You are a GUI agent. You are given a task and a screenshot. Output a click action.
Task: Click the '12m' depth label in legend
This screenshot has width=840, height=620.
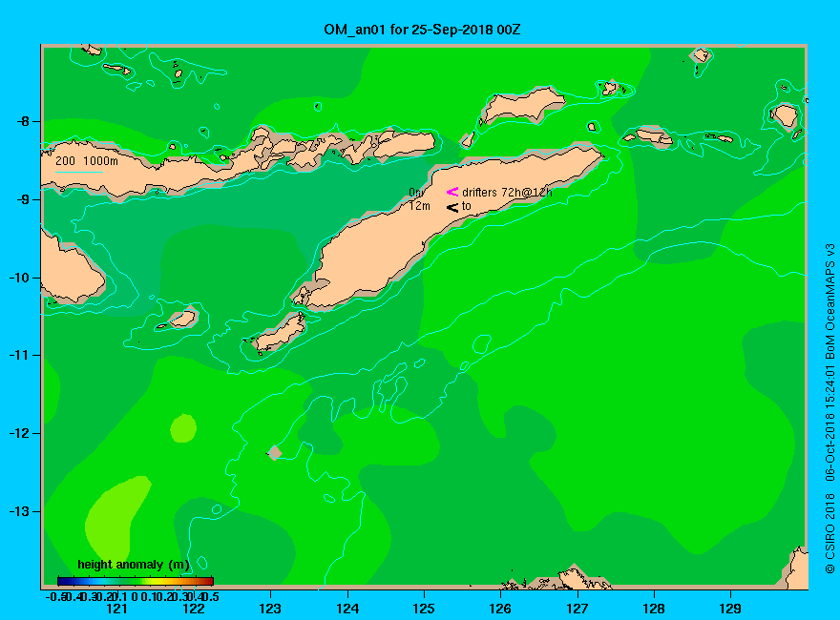pyautogui.click(x=419, y=206)
